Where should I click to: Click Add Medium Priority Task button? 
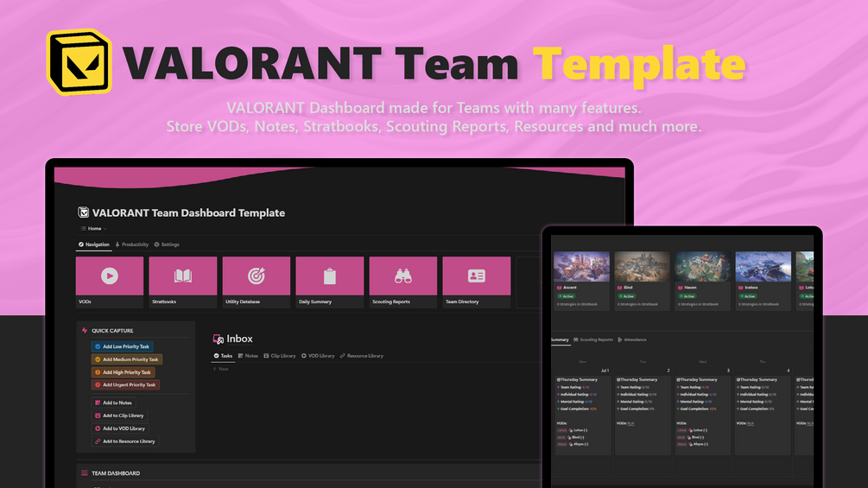point(127,359)
